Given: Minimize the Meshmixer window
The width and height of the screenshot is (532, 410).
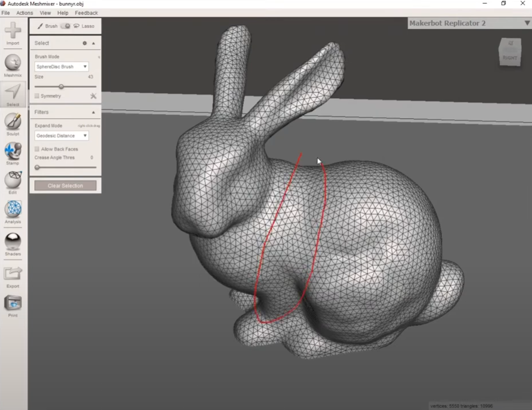Looking at the screenshot, I should [x=485, y=3].
